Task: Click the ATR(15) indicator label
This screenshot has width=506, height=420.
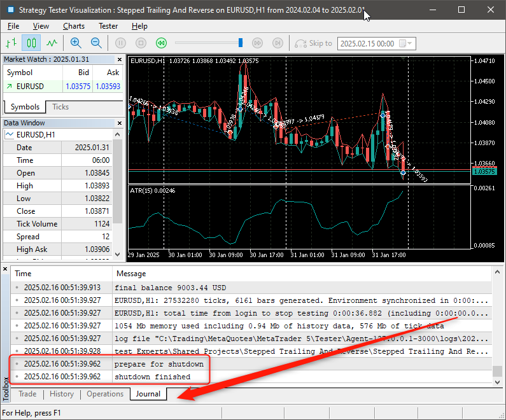Action: 152,191
